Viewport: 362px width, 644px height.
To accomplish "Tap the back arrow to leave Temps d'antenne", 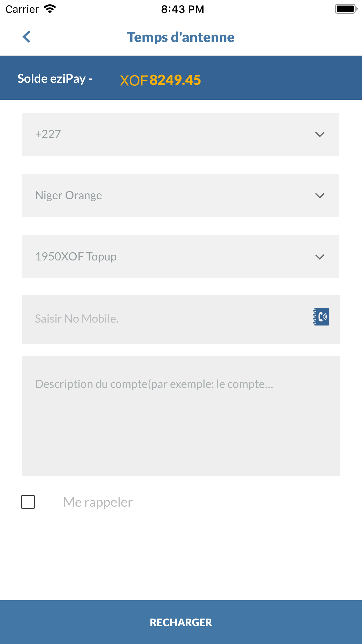I will (x=27, y=37).
